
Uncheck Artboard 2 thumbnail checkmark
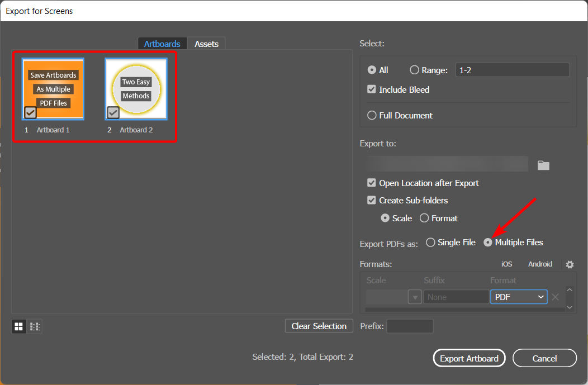click(x=113, y=112)
